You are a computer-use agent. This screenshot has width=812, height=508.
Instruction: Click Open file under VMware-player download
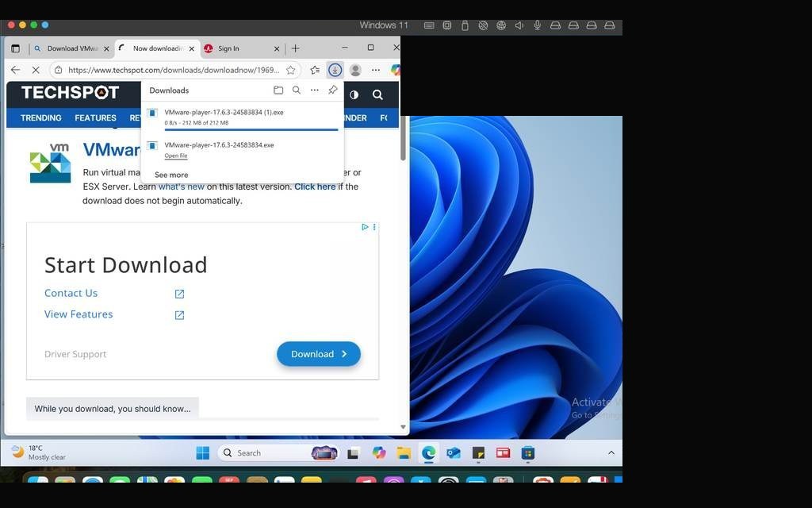pyautogui.click(x=176, y=156)
